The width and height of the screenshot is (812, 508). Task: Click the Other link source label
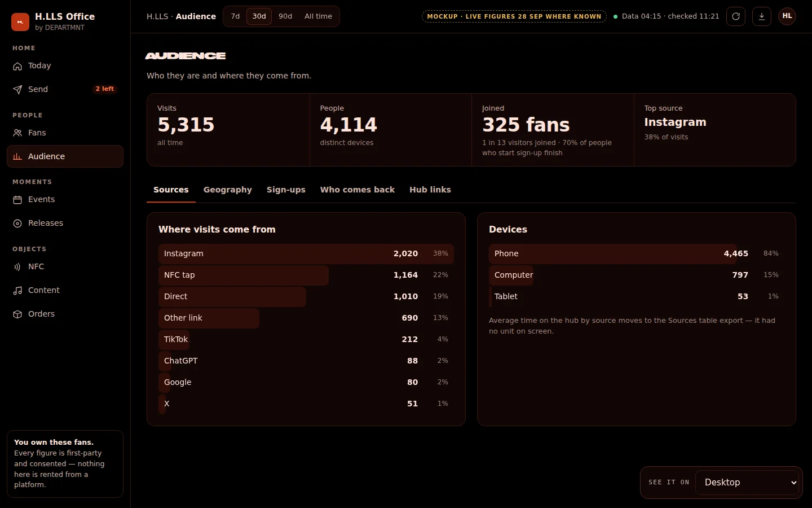click(x=183, y=318)
